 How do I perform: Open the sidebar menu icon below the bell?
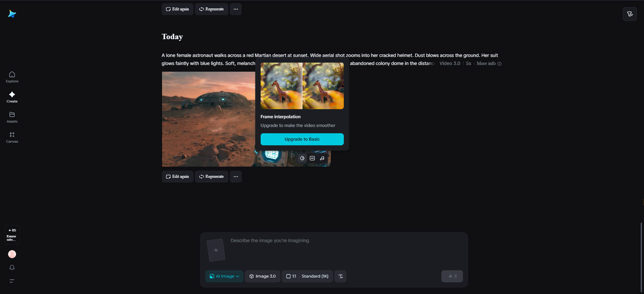(x=12, y=281)
